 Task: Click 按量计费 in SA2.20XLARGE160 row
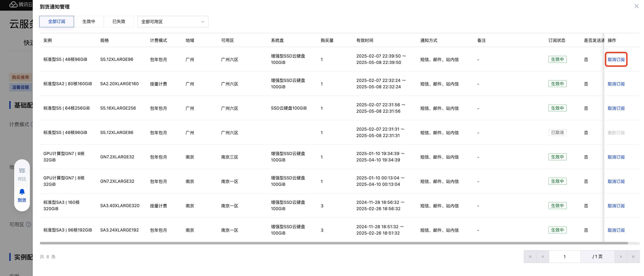pyautogui.click(x=158, y=84)
